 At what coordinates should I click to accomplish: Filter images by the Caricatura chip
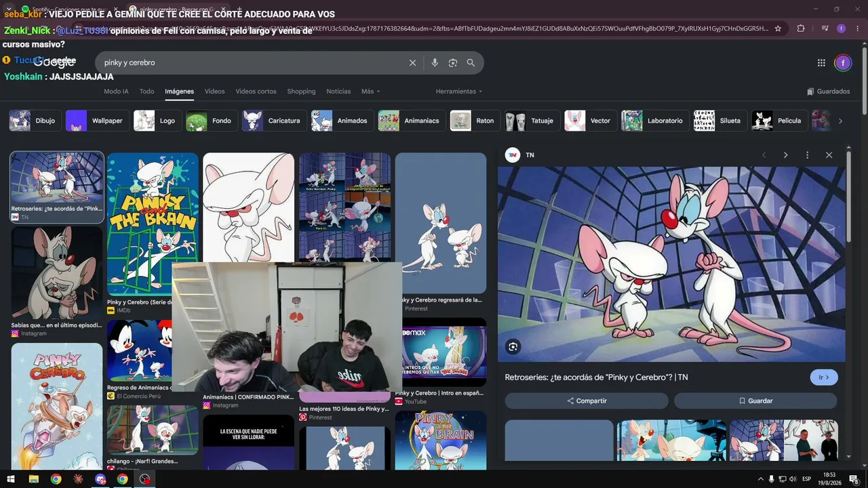tap(274, 121)
